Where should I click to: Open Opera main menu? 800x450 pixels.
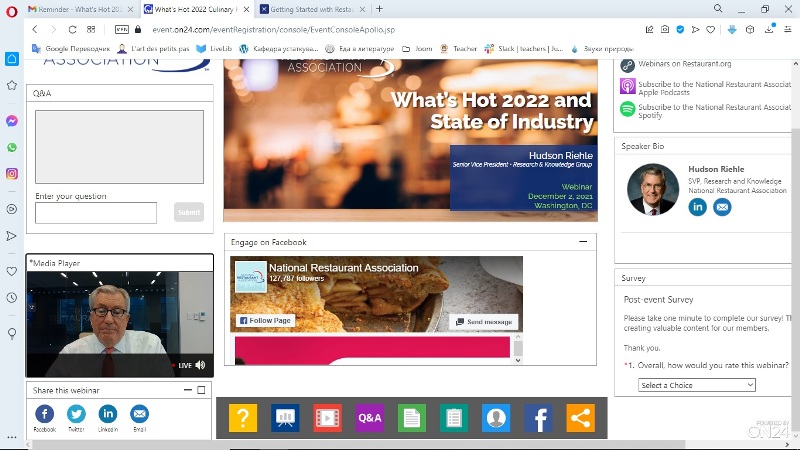coord(11,10)
